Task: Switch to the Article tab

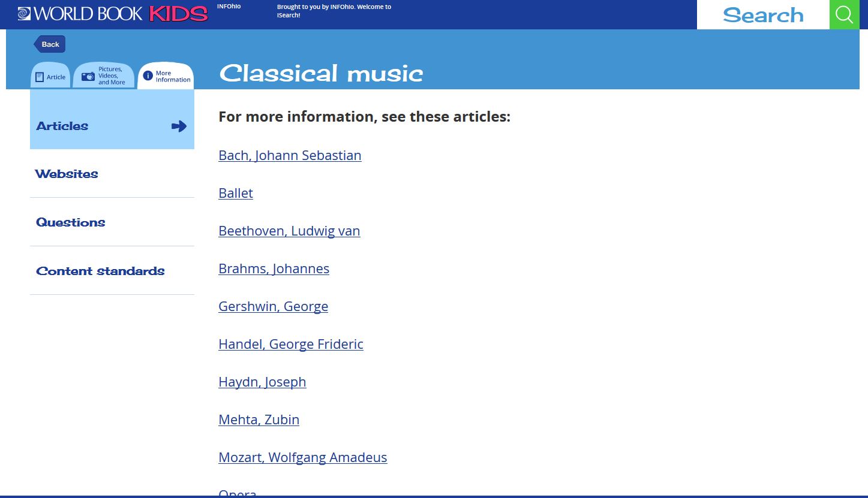Action: [50, 76]
